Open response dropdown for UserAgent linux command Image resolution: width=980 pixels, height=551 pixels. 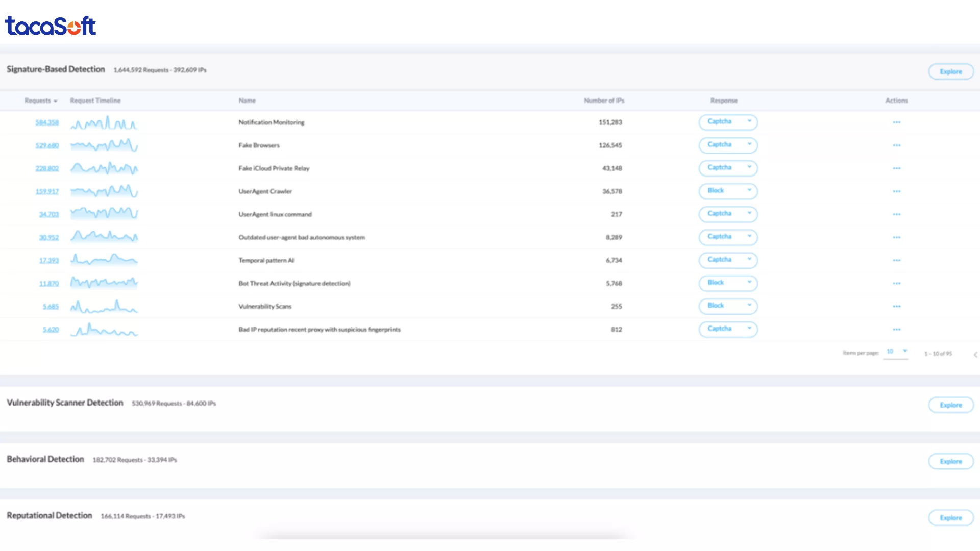coord(728,214)
